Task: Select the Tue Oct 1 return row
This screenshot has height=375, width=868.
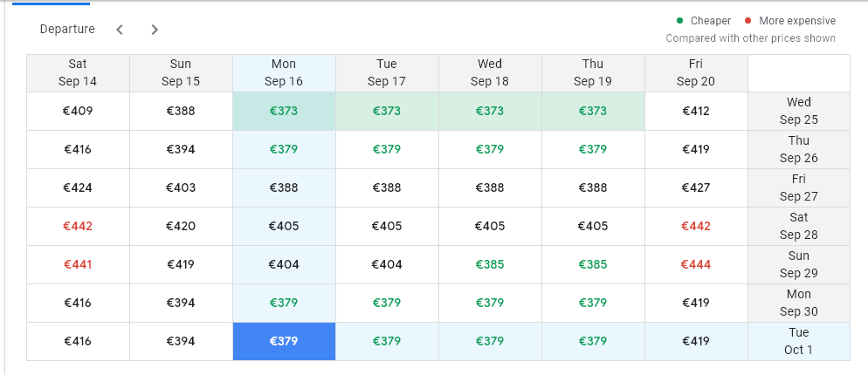Action: [x=798, y=341]
